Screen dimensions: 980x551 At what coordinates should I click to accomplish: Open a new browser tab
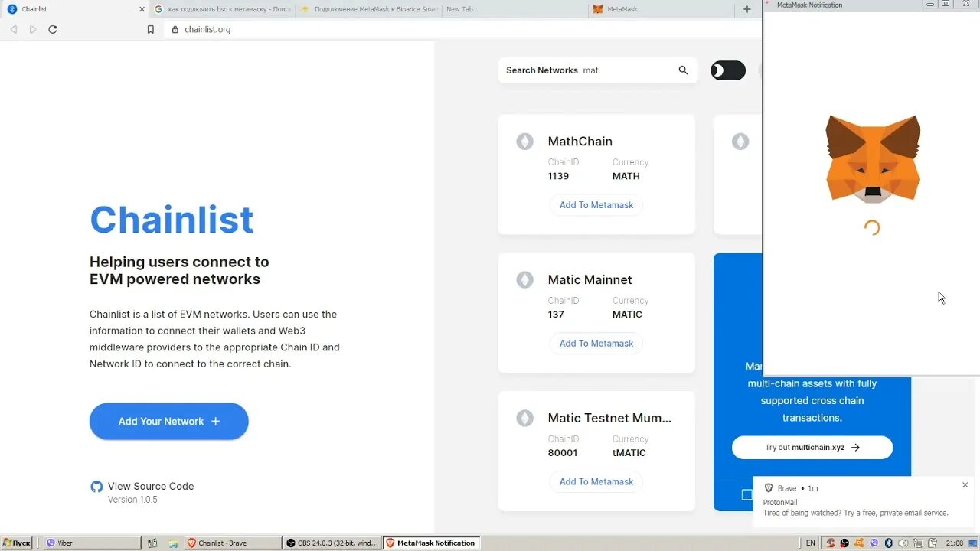(747, 9)
